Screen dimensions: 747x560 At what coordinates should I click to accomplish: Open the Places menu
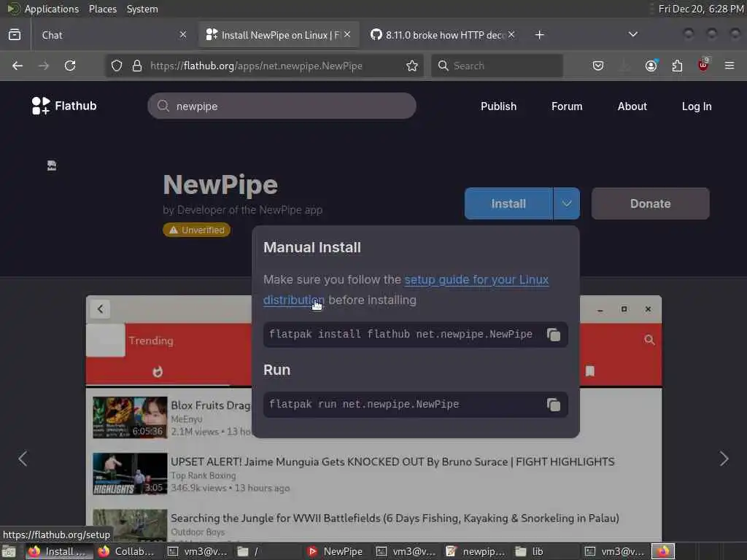coord(102,9)
